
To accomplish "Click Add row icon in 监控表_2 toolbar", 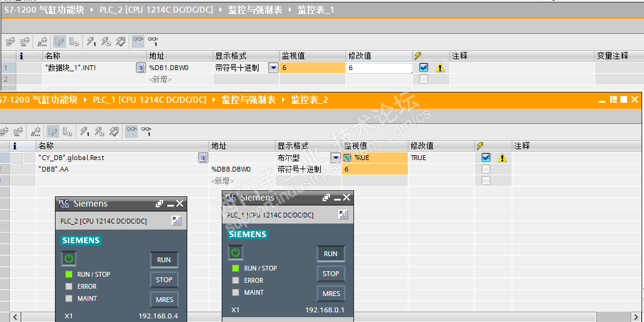I will click(x=19, y=132).
